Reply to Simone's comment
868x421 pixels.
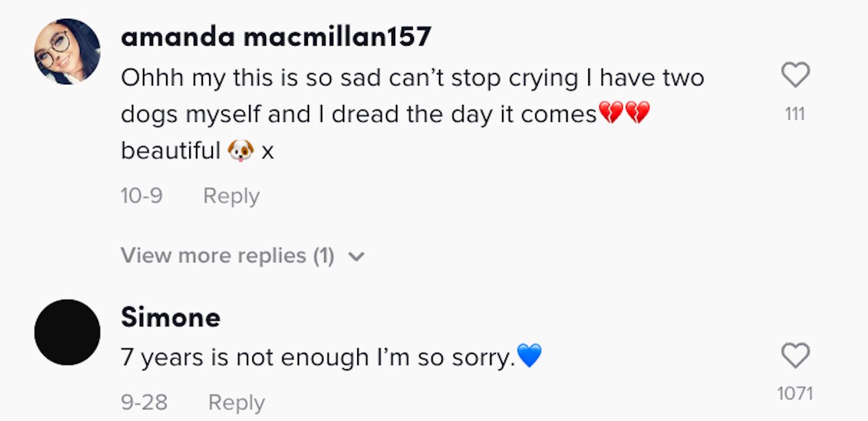pyautogui.click(x=236, y=402)
